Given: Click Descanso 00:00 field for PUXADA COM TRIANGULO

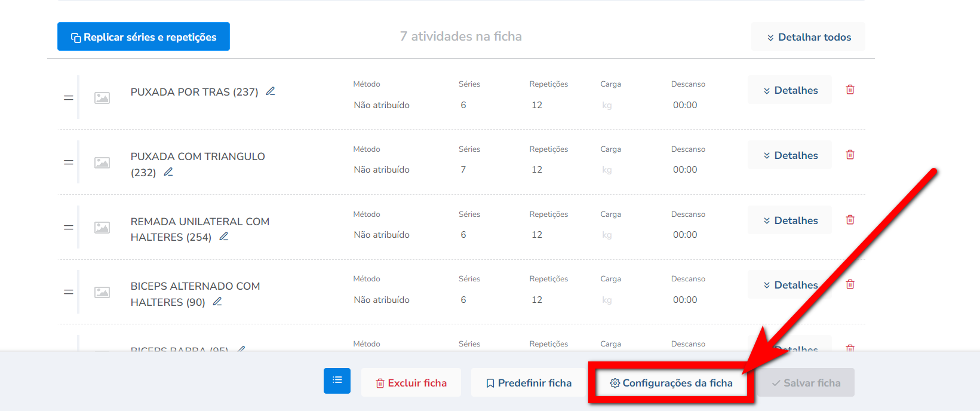Looking at the screenshot, I should coord(685,170).
